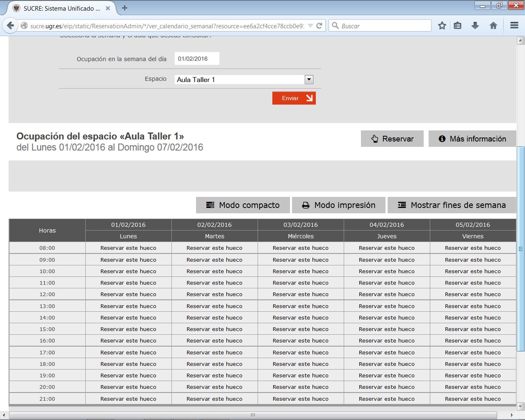
Task: Open Más información for this space
Action: [472, 139]
